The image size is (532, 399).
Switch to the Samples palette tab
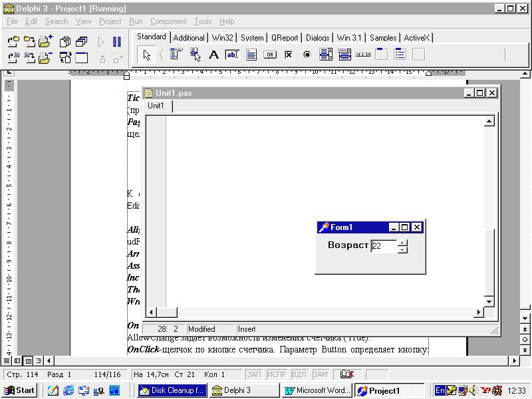point(383,38)
